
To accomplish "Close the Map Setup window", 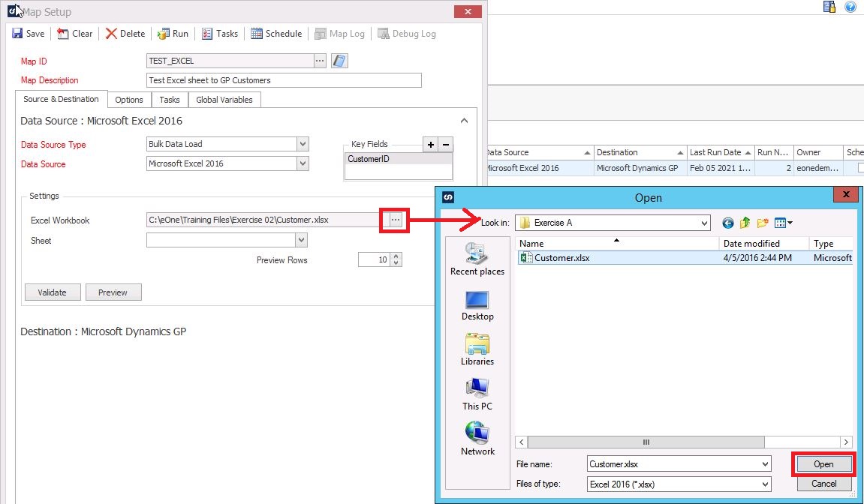I will (x=468, y=11).
